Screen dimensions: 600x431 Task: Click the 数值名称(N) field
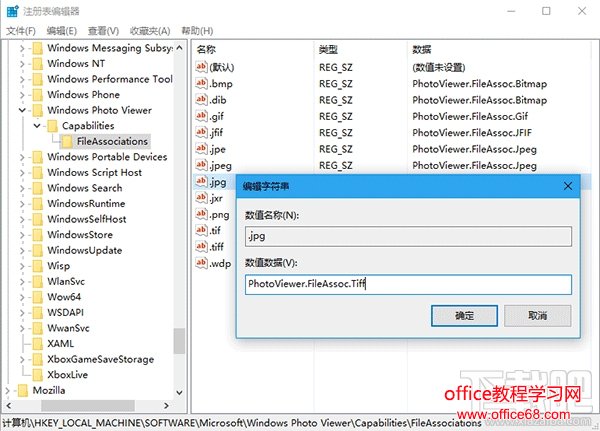point(408,236)
